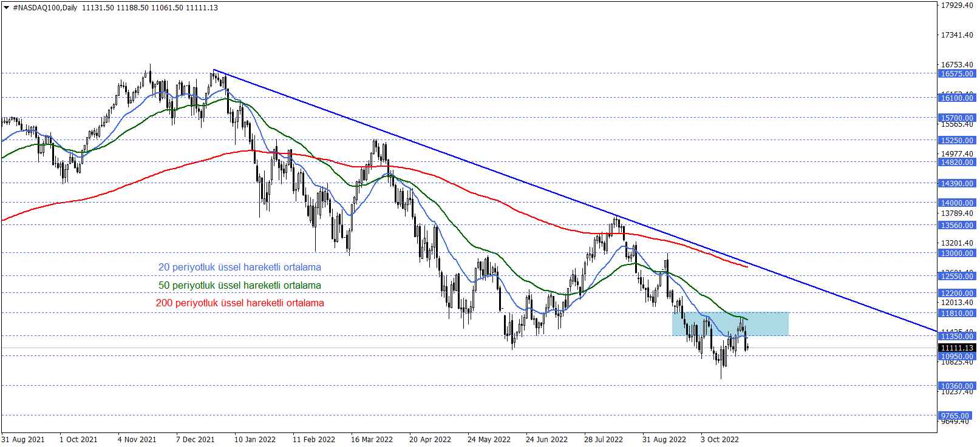Select the 16575.00 price level label
Viewport: 980px width, 447px height.
[x=956, y=74]
